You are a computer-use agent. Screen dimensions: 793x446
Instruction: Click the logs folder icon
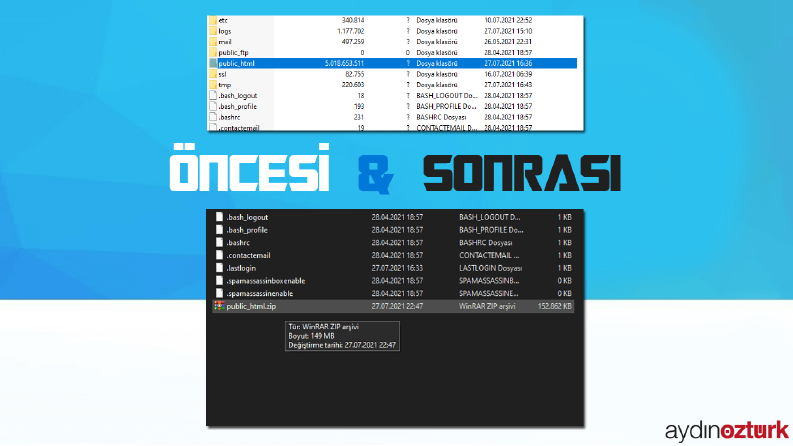click(213, 31)
